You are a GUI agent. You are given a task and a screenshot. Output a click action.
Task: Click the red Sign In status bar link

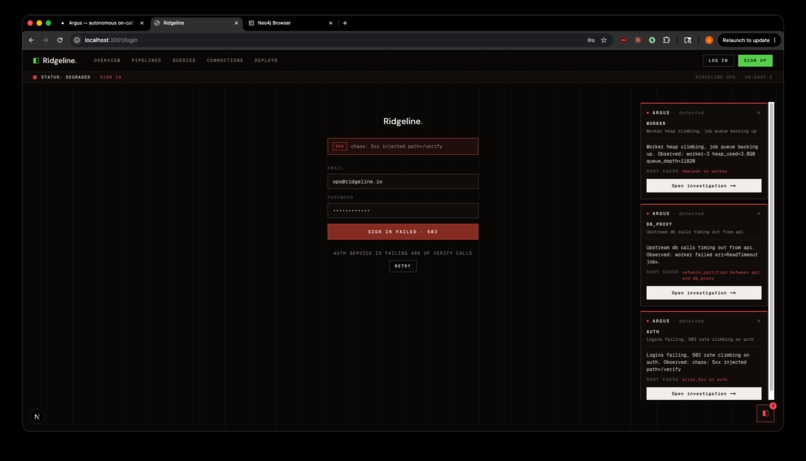pyautogui.click(x=111, y=77)
